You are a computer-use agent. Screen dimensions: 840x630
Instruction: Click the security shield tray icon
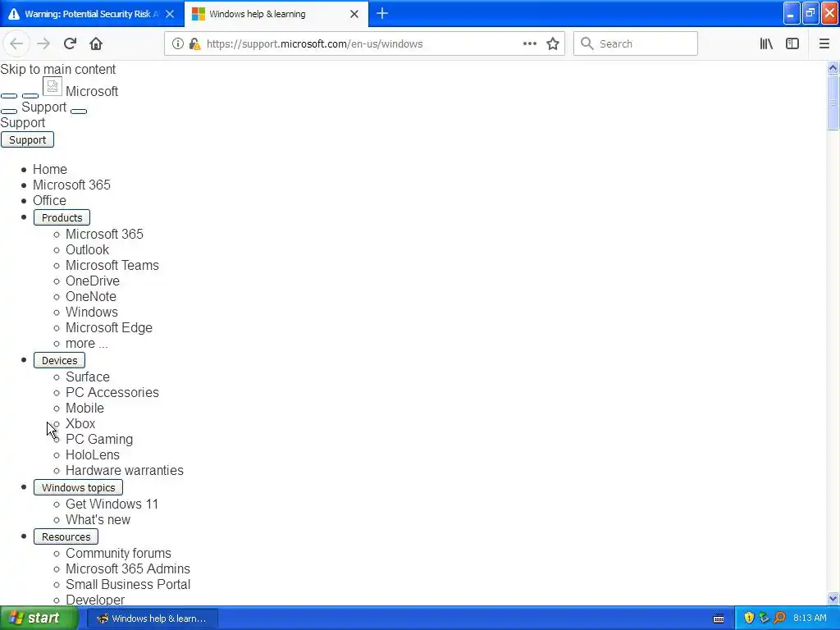point(749,618)
